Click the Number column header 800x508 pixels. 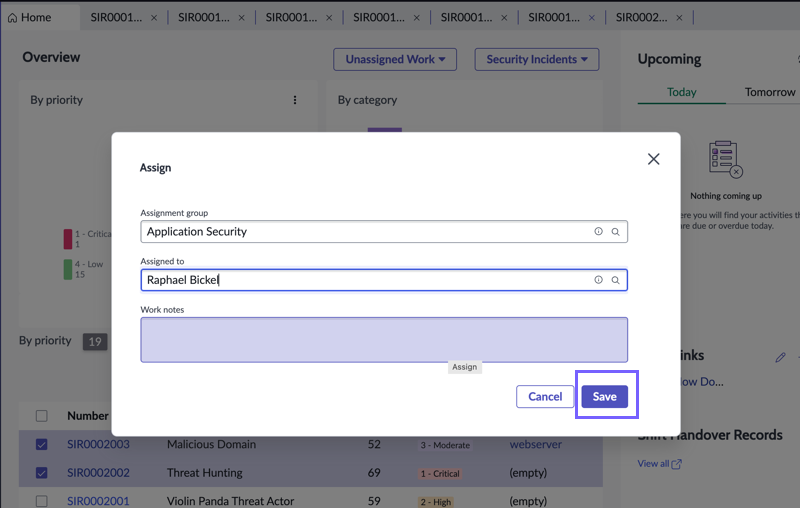click(88, 416)
